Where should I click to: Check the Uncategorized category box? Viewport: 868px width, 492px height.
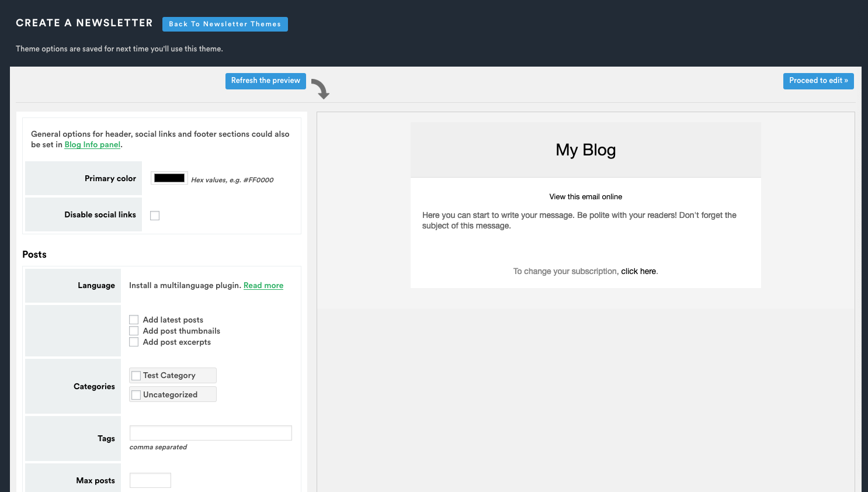136,395
